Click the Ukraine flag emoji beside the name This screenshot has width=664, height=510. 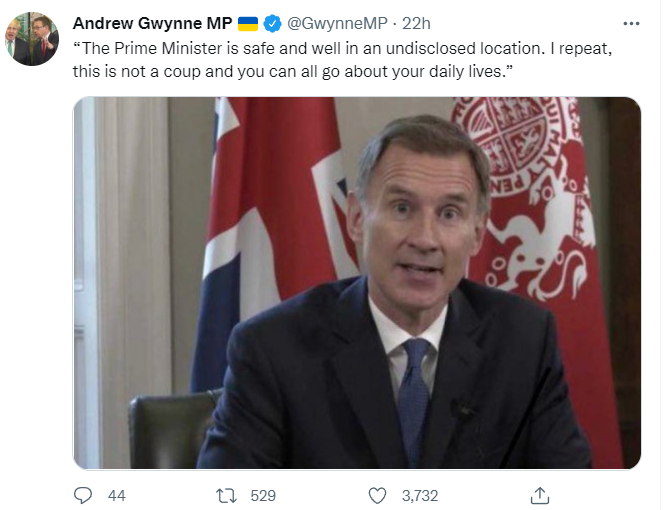(x=248, y=24)
